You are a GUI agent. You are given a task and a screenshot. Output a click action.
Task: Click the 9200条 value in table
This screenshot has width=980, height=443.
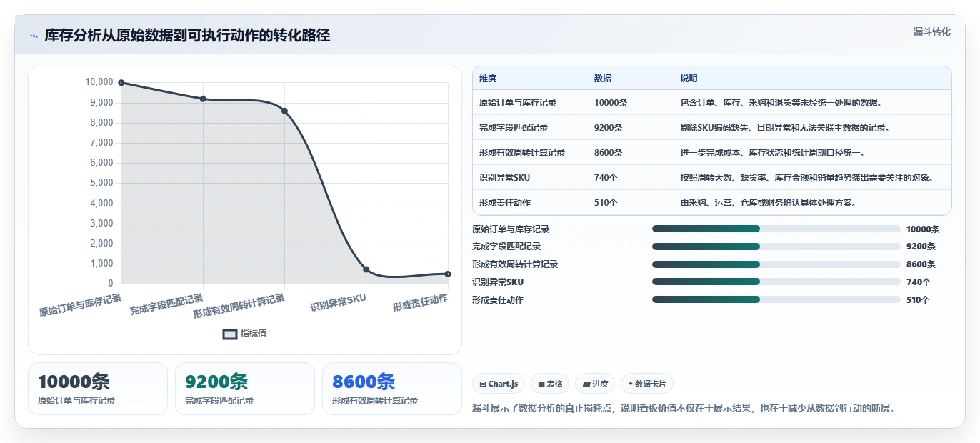[x=609, y=128]
